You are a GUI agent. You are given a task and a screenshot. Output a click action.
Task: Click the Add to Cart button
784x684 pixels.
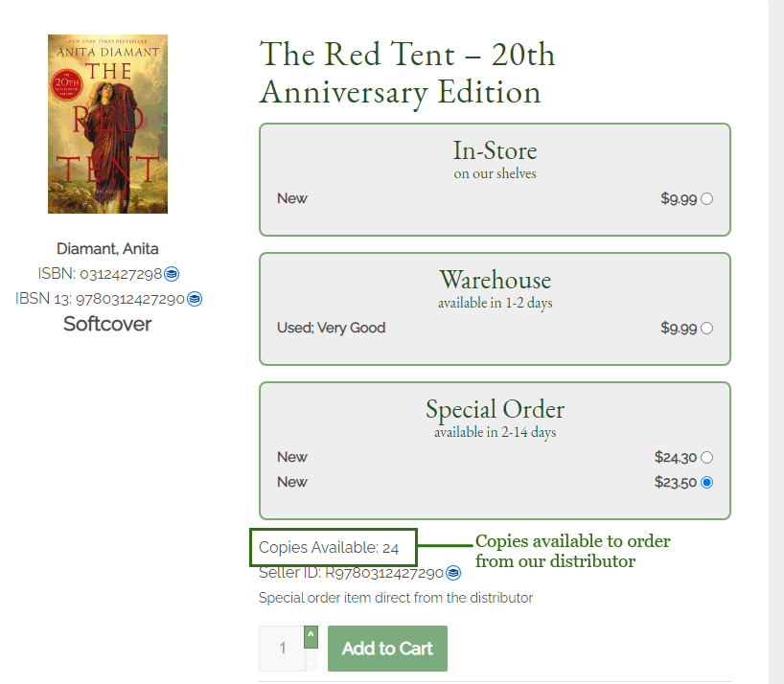click(387, 649)
